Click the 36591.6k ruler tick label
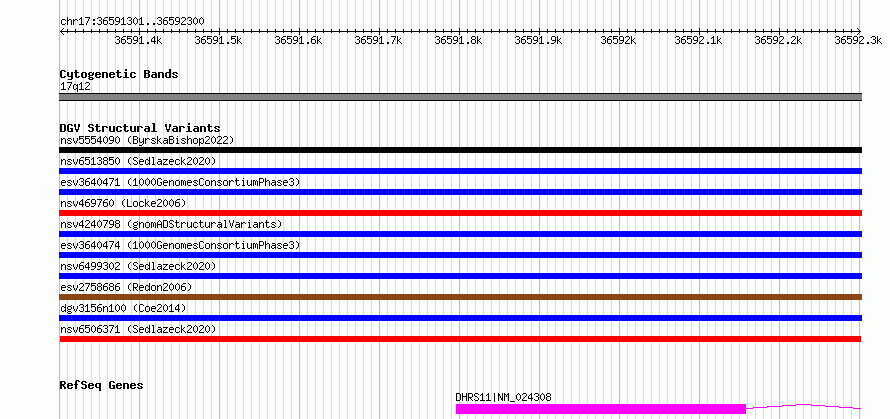Viewport: 890px width, 419px height. [x=298, y=40]
